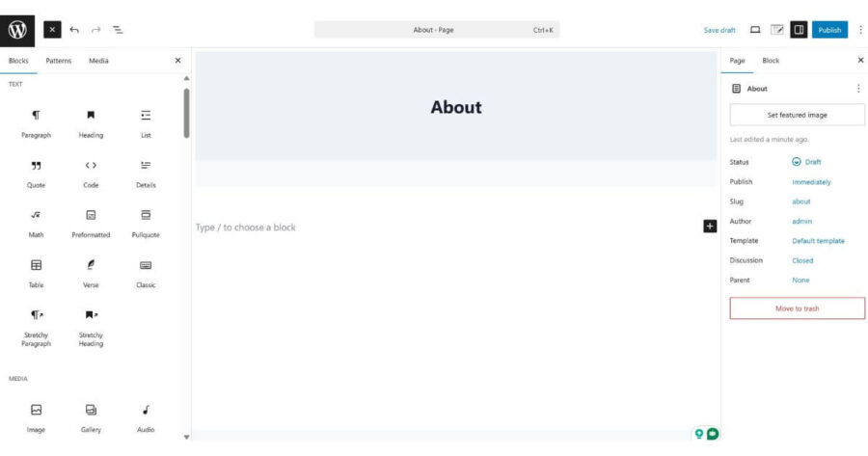Insert a Gallery block
The width and height of the screenshot is (868, 456).
[91, 418]
